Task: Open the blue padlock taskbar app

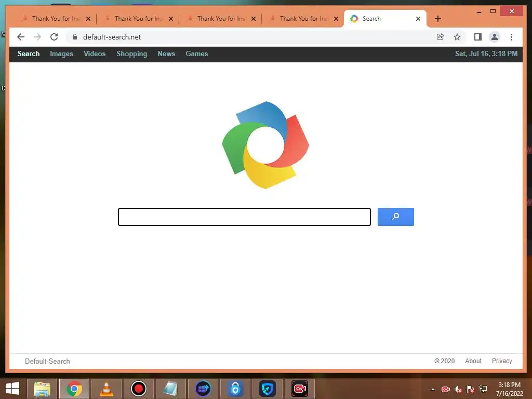Action: click(235, 389)
